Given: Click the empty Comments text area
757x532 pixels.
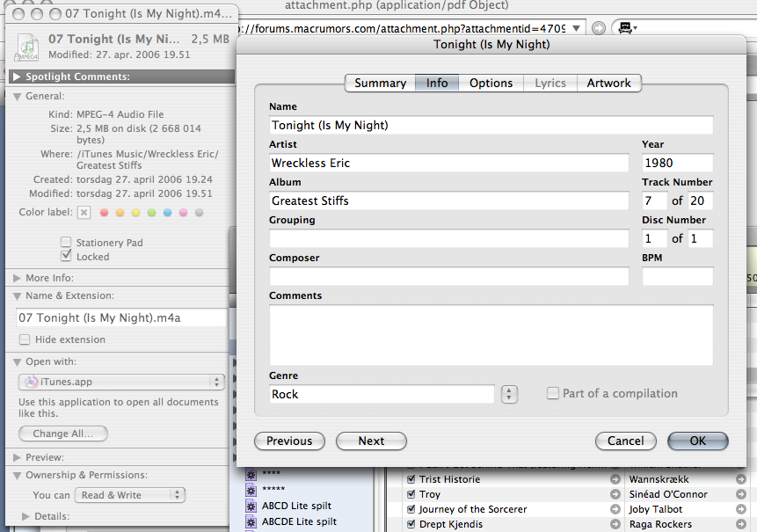Looking at the screenshot, I should click(491, 335).
